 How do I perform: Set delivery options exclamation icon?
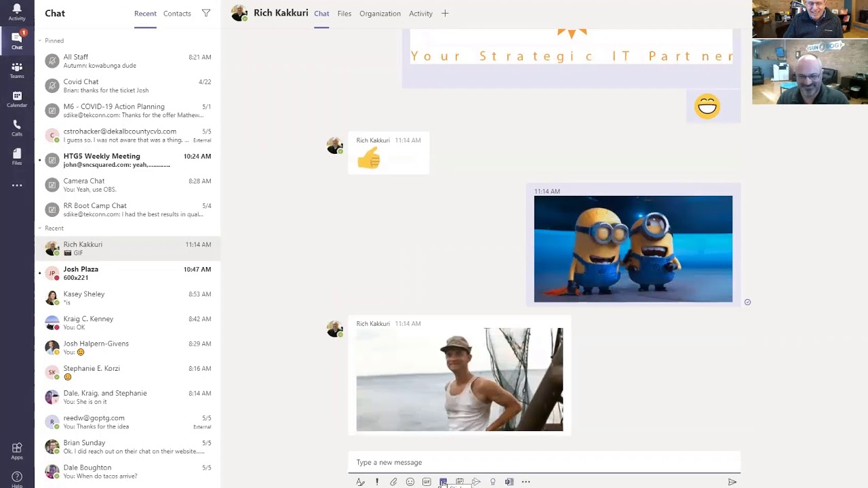[377, 482]
